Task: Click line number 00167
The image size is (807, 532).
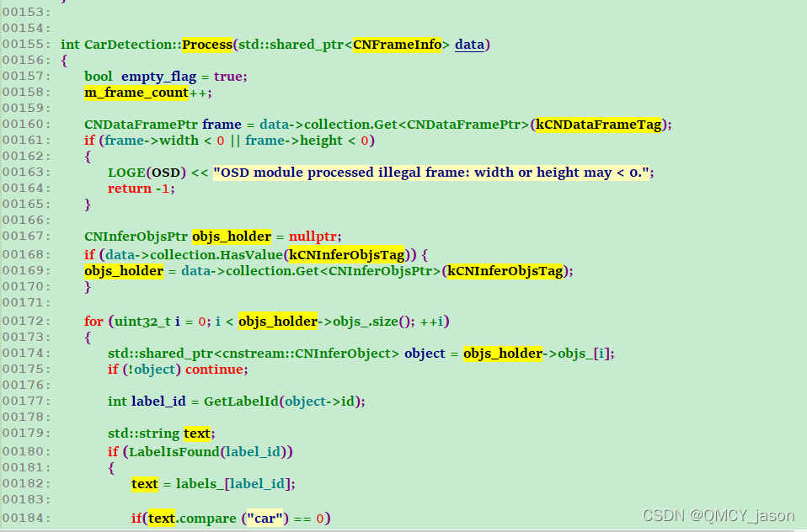Action: point(26,237)
